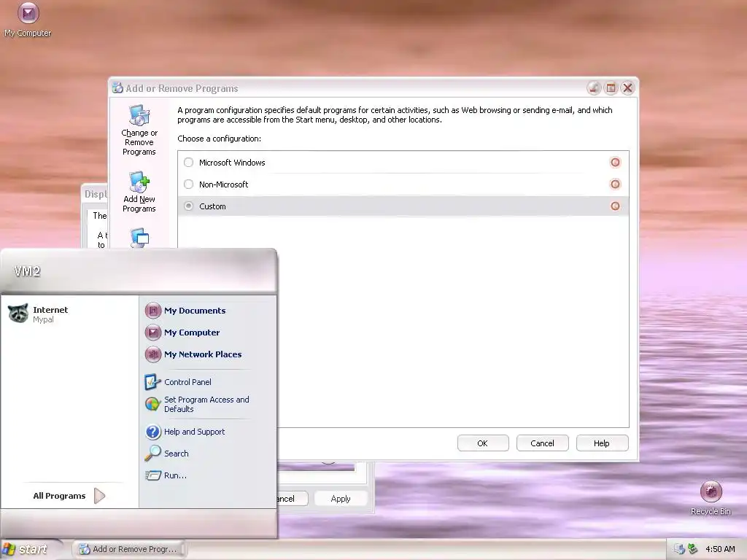Open My Computer desktop icon
The image size is (747, 560).
click(28, 20)
